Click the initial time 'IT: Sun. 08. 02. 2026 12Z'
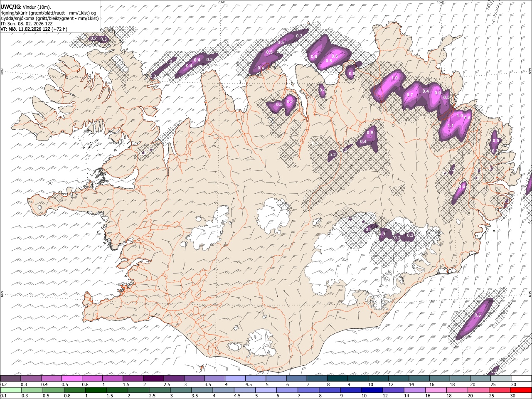This screenshot has width=532, height=399. 26,24
